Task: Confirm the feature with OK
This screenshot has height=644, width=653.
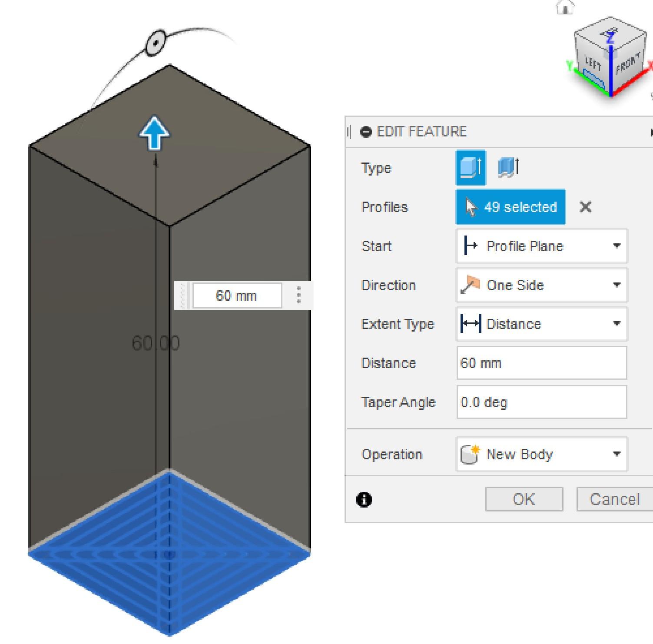Action: 524,499
